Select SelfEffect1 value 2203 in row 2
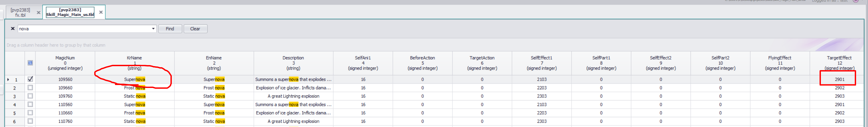Screen dimensions: 868x127 tap(542, 88)
